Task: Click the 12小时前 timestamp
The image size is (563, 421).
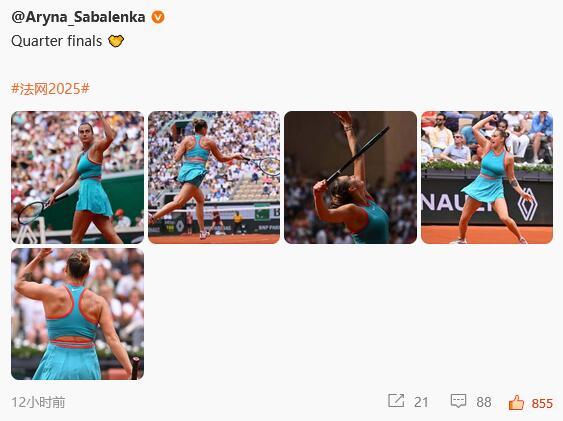Action: coord(38,402)
